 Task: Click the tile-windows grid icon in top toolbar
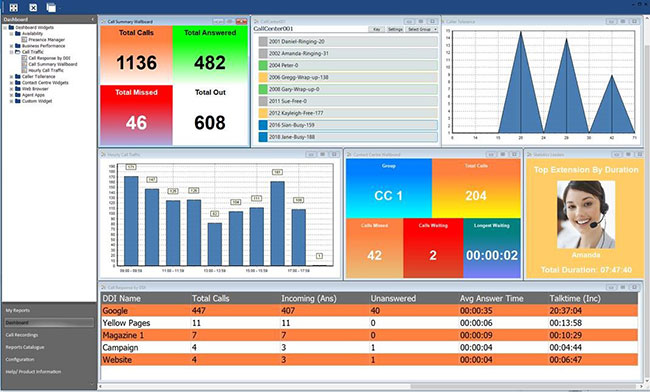(x=14, y=7)
